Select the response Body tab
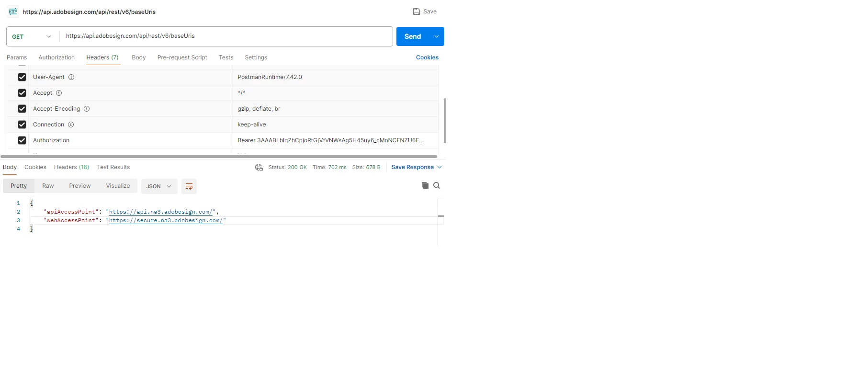868x387 pixels. click(x=10, y=167)
